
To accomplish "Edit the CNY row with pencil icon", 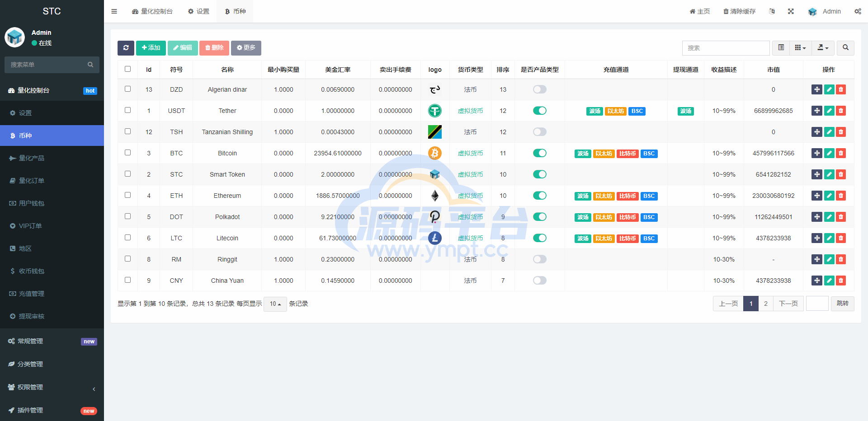I will [x=829, y=281].
